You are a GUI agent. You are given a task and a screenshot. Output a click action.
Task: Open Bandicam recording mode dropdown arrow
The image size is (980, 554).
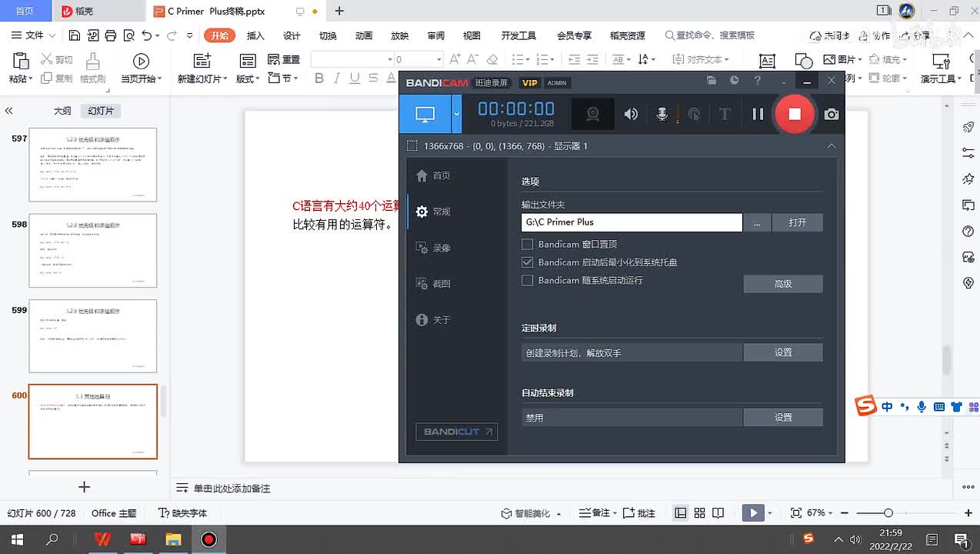pyautogui.click(x=457, y=114)
